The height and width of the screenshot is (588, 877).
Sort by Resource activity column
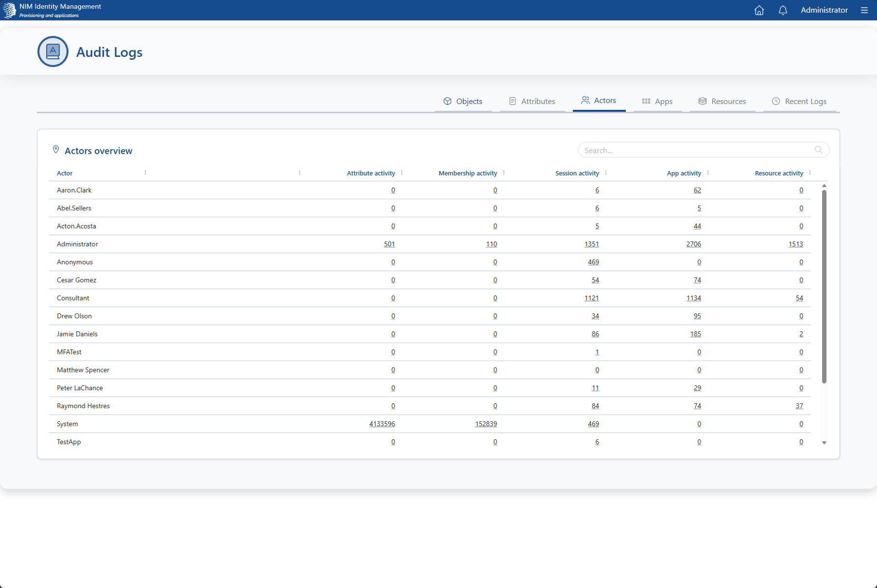pos(779,173)
